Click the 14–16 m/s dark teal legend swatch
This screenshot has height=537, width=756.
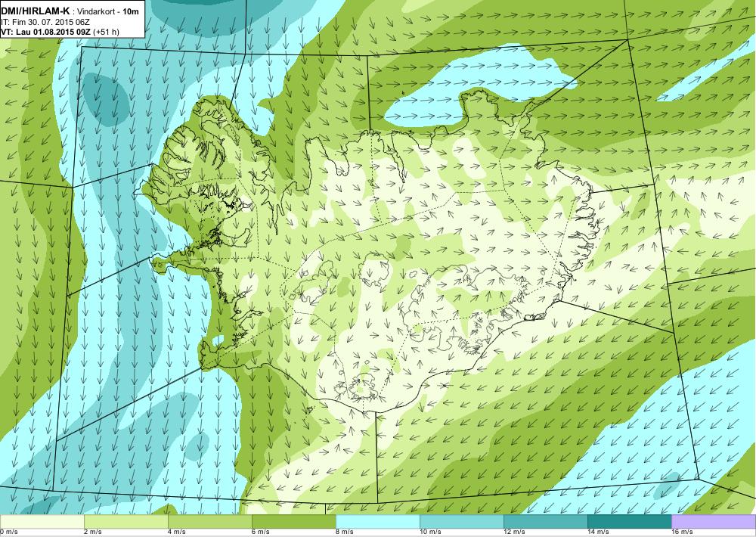coord(630,522)
